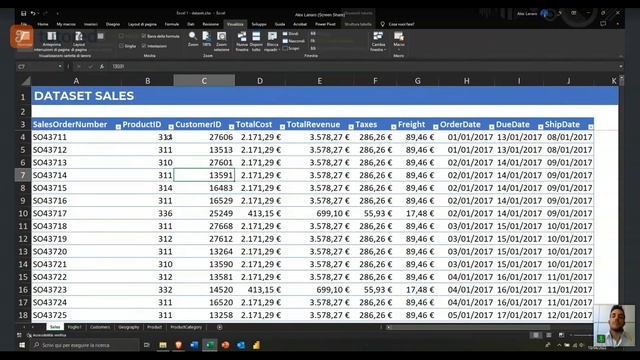
Task: Click the horizontal scrollbar below the sheet
Action: [x=469, y=327]
